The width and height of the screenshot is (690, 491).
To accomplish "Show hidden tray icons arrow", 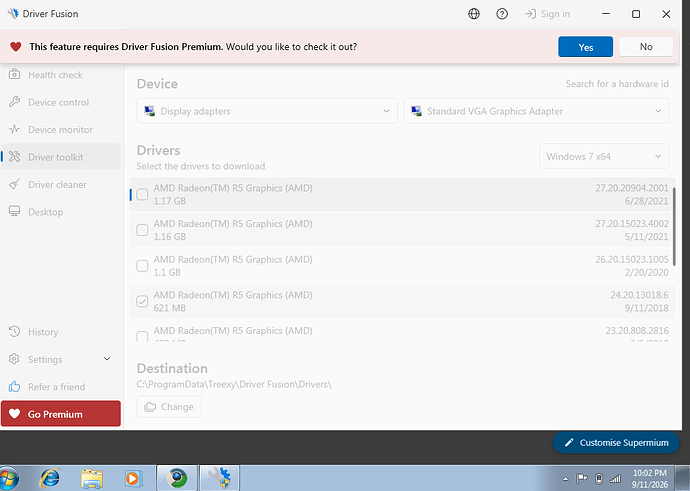I will click(565, 479).
